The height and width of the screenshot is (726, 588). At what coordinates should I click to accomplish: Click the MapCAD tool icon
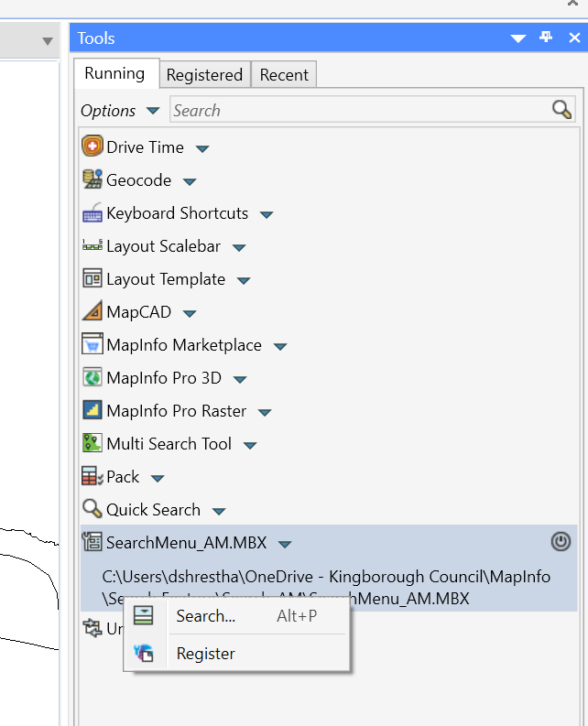coord(93,311)
